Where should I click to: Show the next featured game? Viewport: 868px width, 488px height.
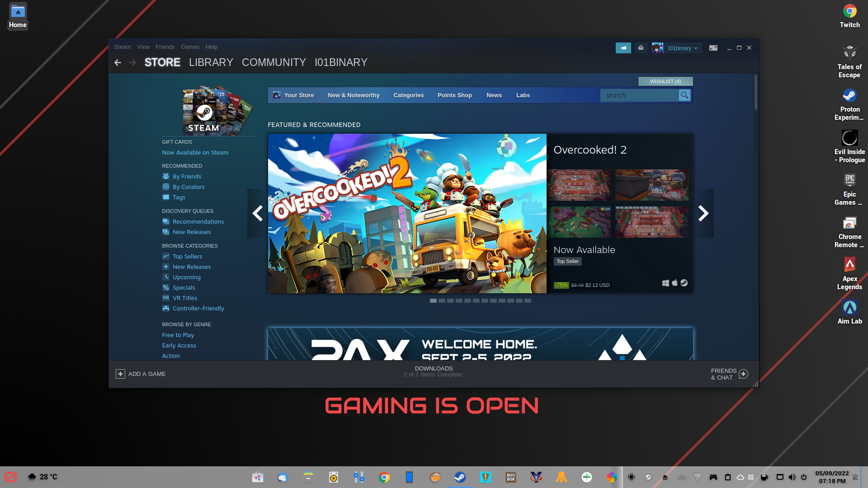(703, 213)
